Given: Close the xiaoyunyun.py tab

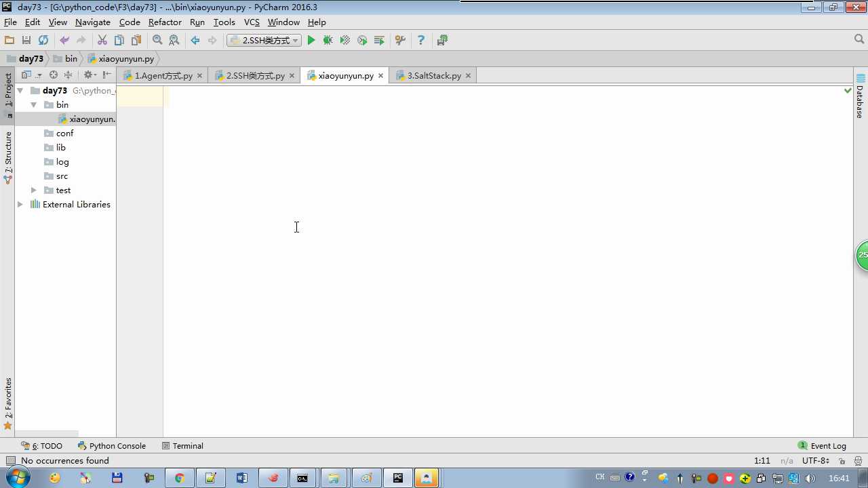Looking at the screenshot, I should (380, 76).
